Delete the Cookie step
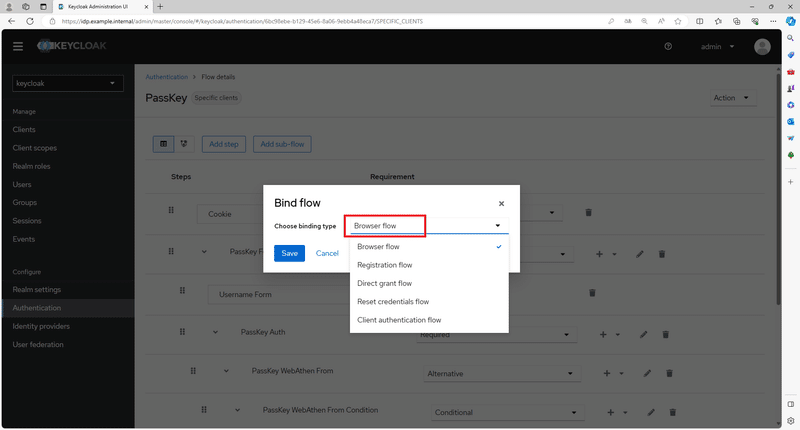This screenshot has width=800, height=430. (588, 212)
